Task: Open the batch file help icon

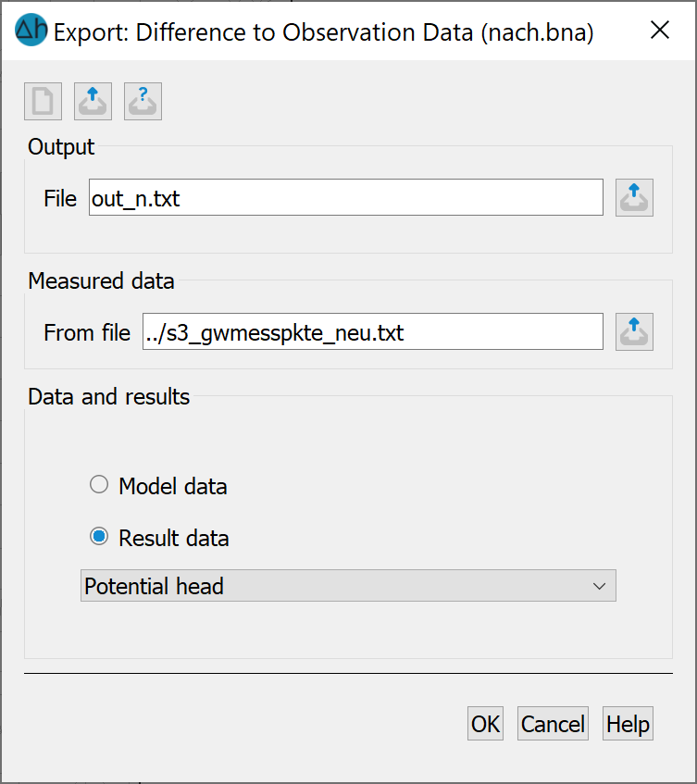Action: coord(143,102)
